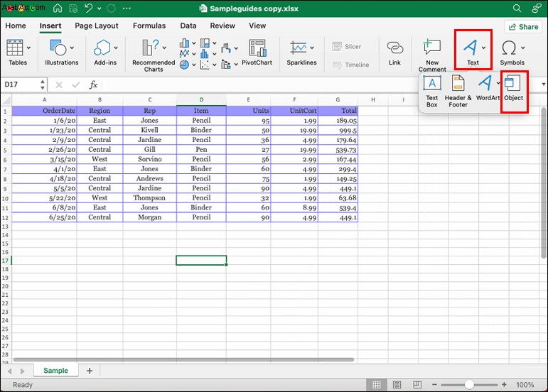This screenshot has height=392, width=548.
Task: Insert a column or bar chart
Action: [x=185, y=43]
